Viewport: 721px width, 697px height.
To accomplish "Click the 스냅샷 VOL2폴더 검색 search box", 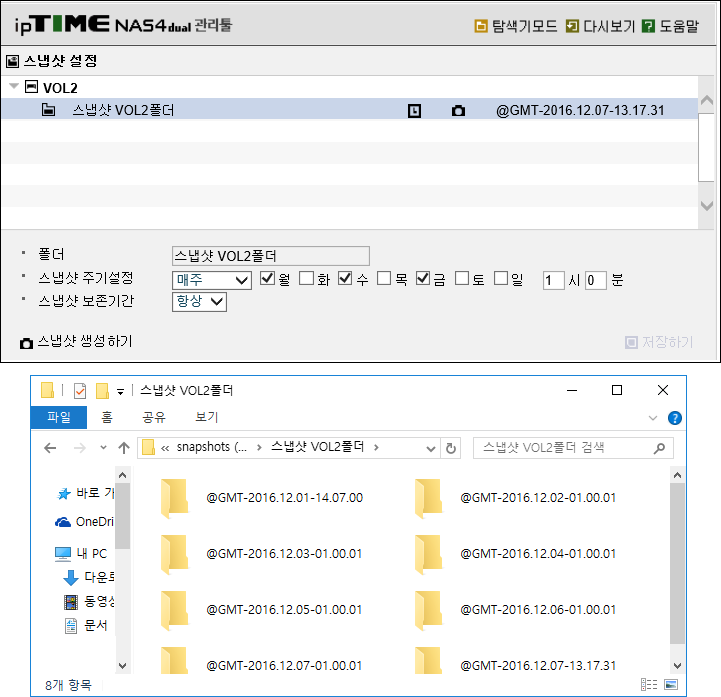I will point(573,447).
